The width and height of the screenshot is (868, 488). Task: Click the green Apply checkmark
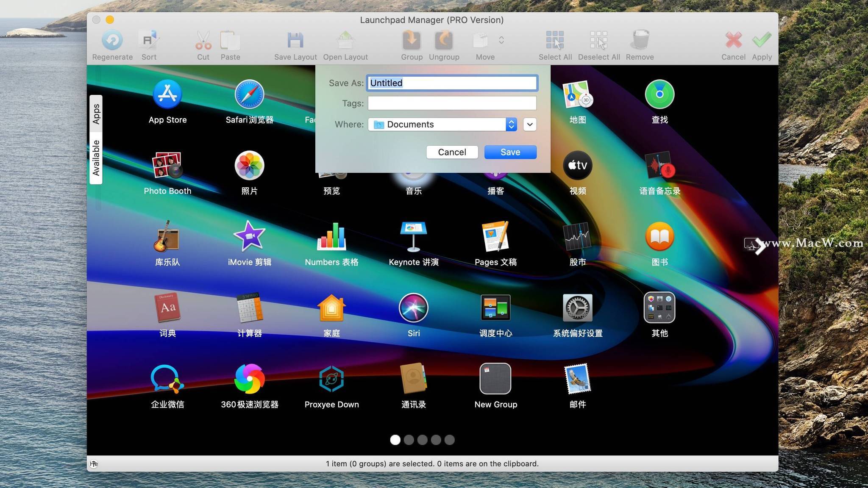(x=762, y=41)
